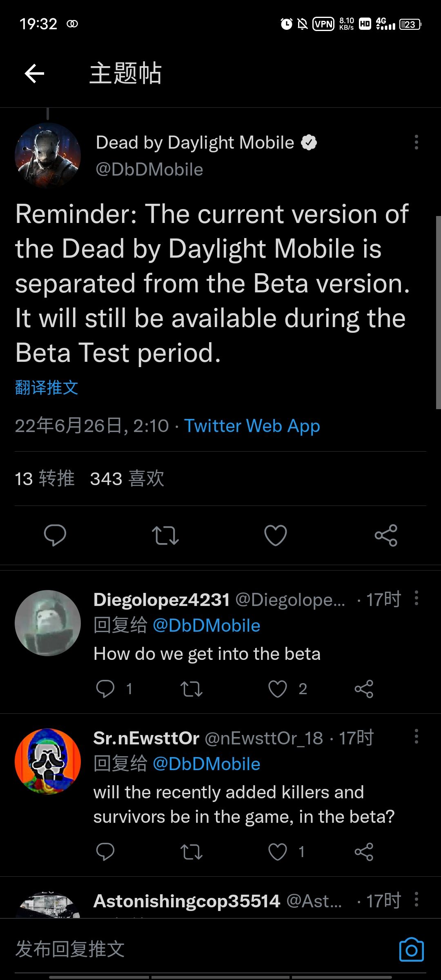The image size is (441, 980).
Task: Open the camera to attach a photo reply
Action: [x=411, y=949]
